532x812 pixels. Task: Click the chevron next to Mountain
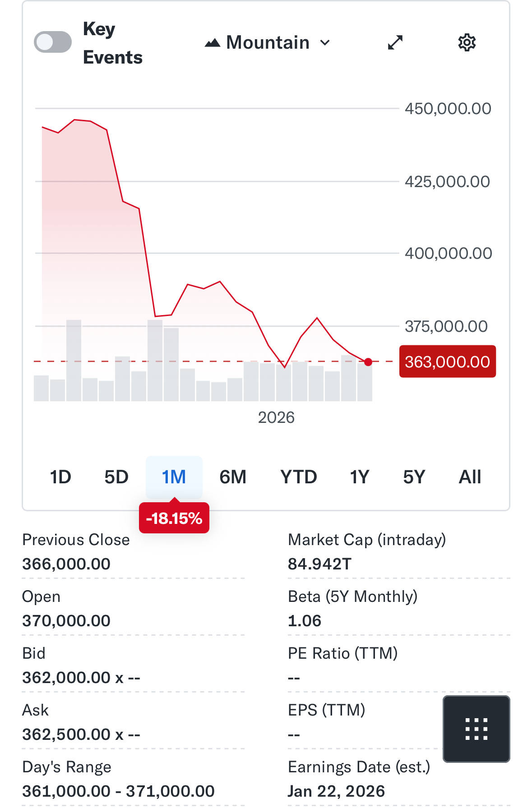pos(325,43)
